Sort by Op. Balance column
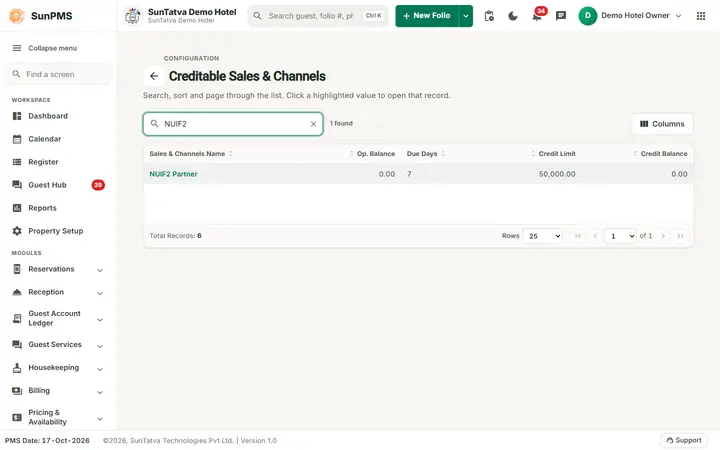This screenshot has height=450, width=720. pos(372,154)
